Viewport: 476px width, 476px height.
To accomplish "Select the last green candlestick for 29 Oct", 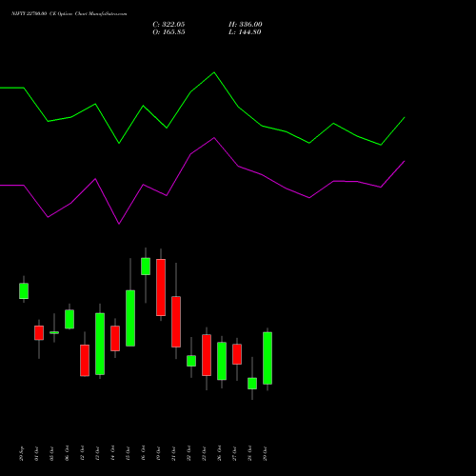I will [268, 358].
